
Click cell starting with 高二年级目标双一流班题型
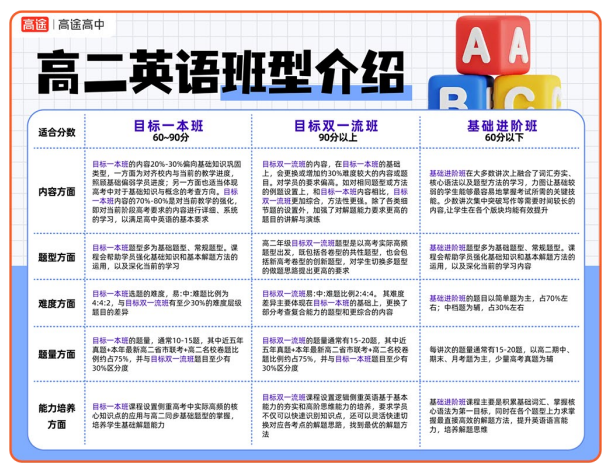[x=335, y=257]
